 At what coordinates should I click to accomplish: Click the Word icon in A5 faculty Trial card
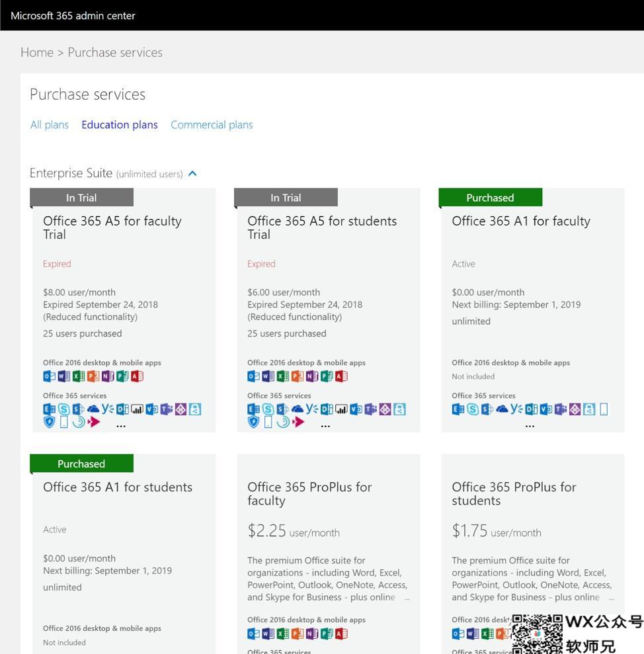click(64, 376)
